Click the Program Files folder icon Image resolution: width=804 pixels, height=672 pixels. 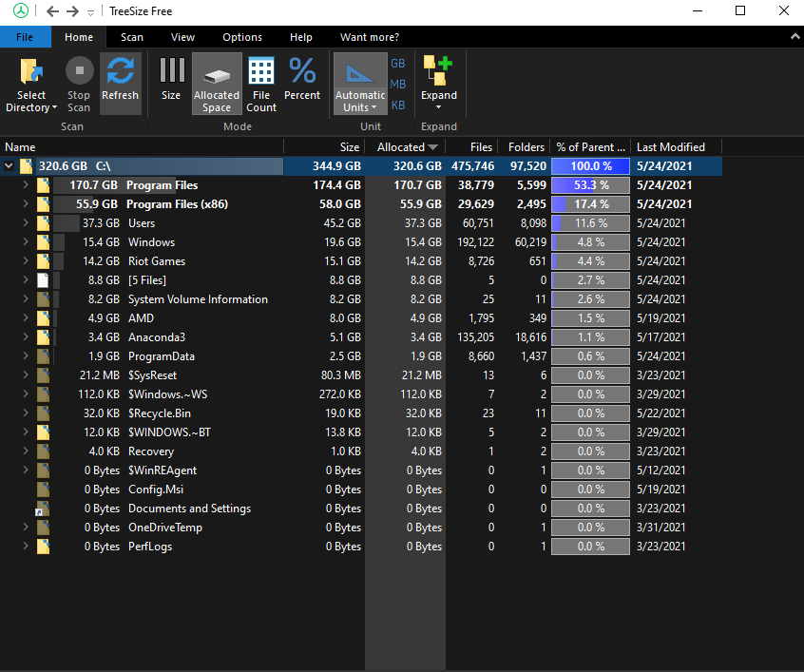coord(43,185)
